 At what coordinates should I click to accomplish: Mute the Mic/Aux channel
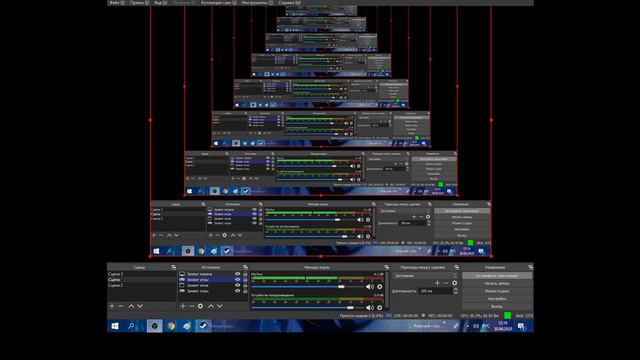coord(370,287)
